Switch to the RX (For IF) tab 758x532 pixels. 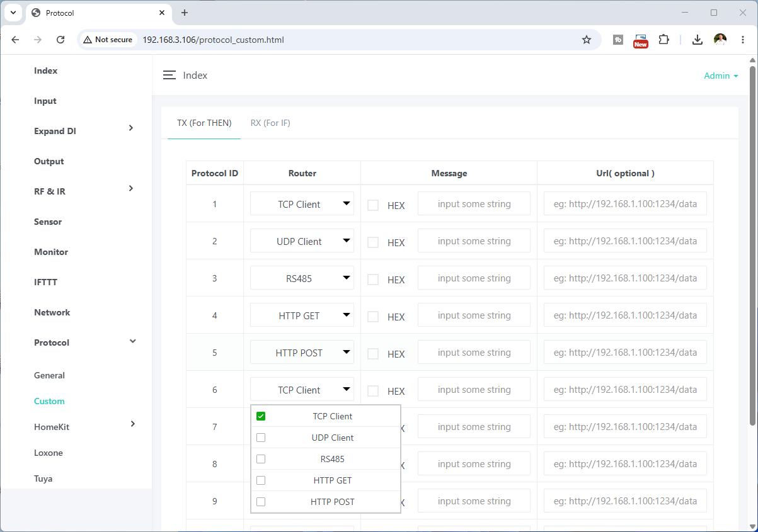[270, 123]
